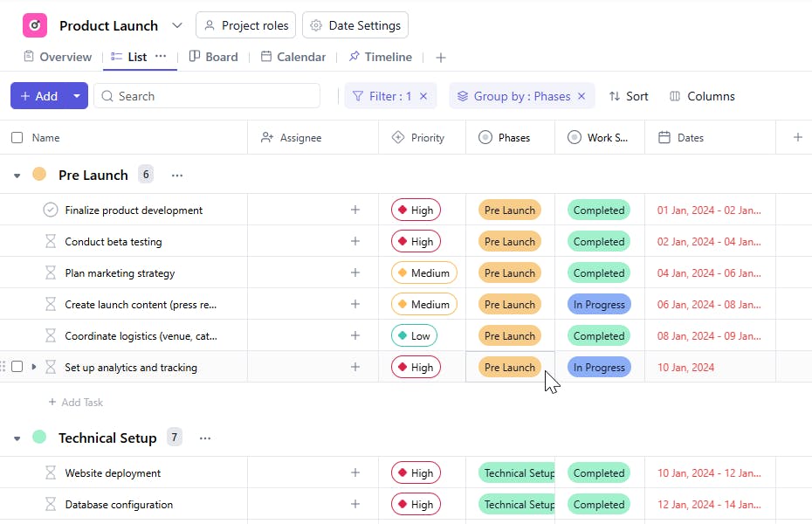
Task: Assign someone to Conduct beta testing
Action: tap(355, 242)
